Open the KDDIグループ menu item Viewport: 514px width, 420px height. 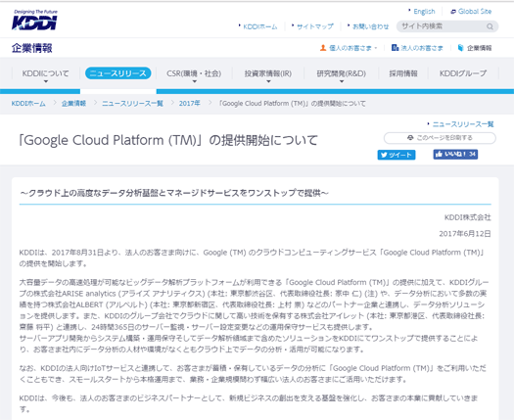pyautogui.click(x=463, y=73)
